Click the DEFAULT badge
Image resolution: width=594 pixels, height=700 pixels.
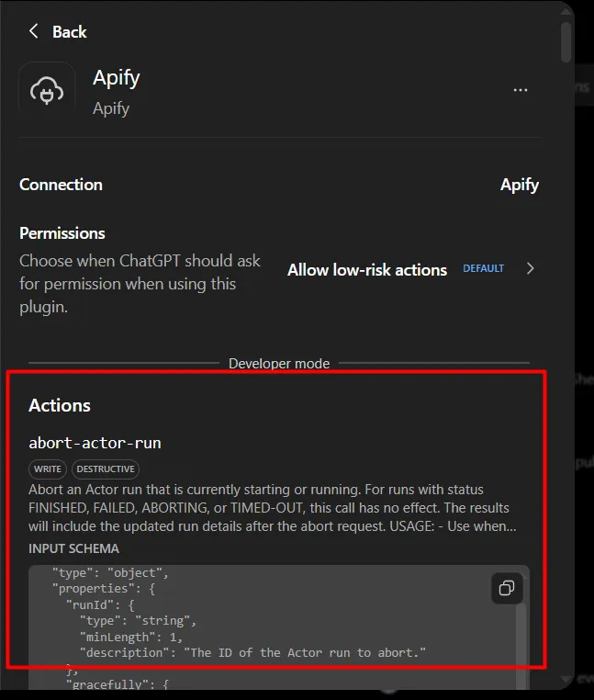click(x=483, y=269)
